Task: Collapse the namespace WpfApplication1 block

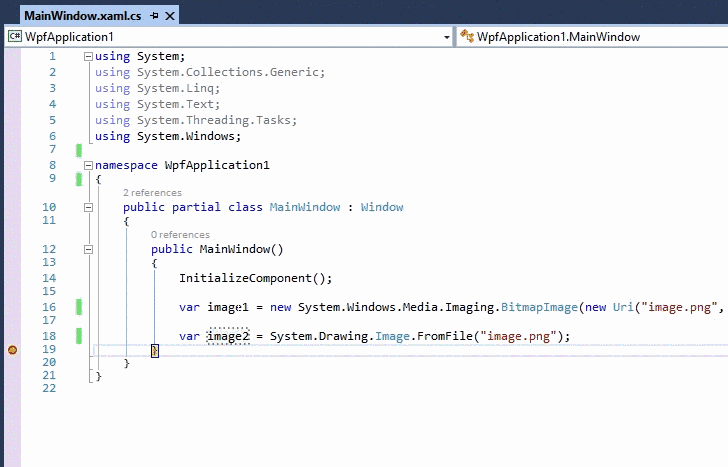Action: [88, 165]
